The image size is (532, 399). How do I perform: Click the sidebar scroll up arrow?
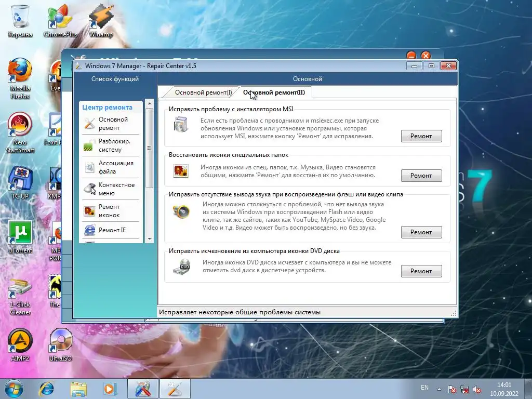point(149,103)
